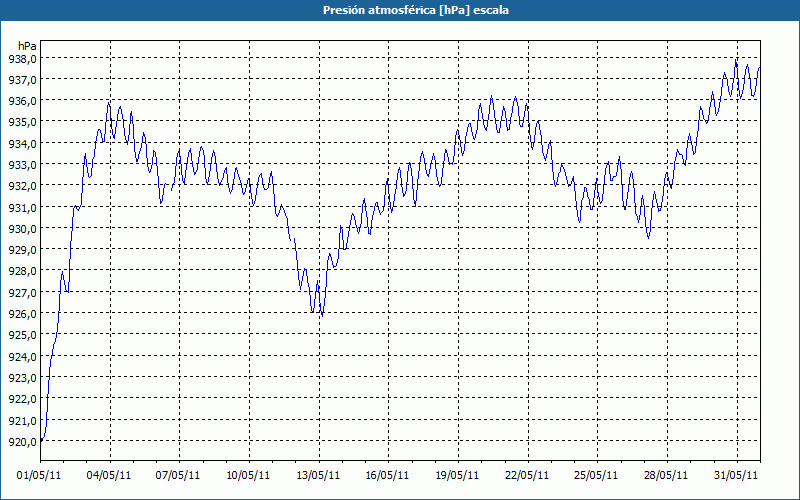This screenshot has height=500, width=800.
Task: Click the 933,0 y-axis value
Action: [22, 165]
